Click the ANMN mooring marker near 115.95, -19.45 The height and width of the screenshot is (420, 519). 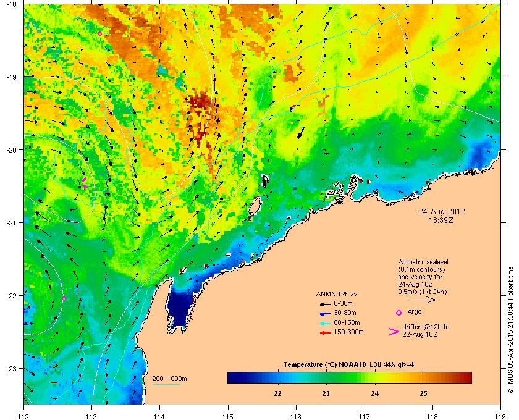tap(293, 107)
